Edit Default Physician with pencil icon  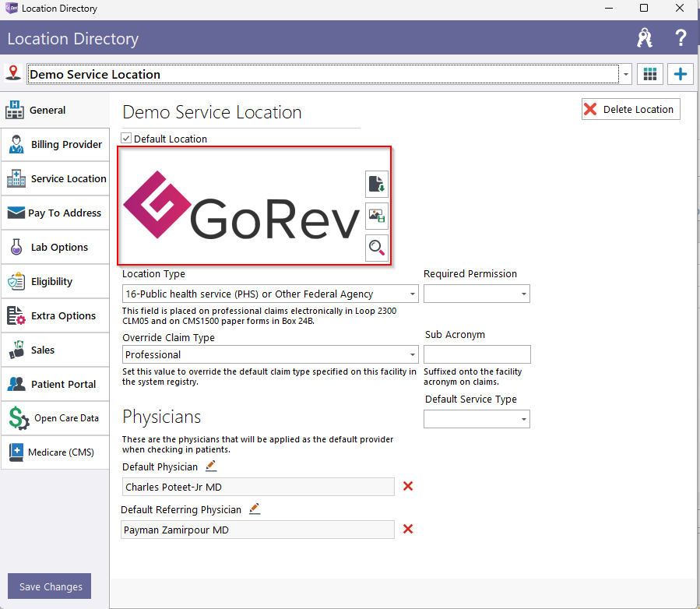click(x=211, y=466)
